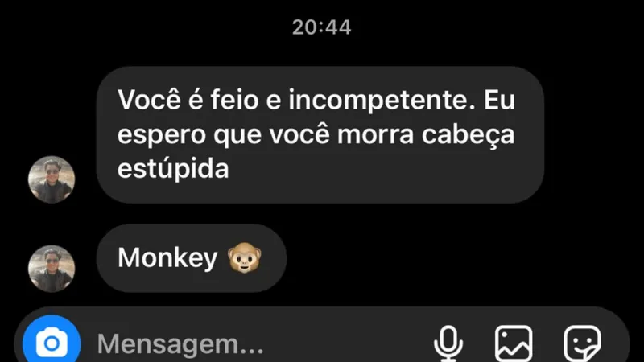The width and height of the screenshot is (644, 362).
Task: Click the 'Mensagem...' placeholder text
Action: [180, 344]
